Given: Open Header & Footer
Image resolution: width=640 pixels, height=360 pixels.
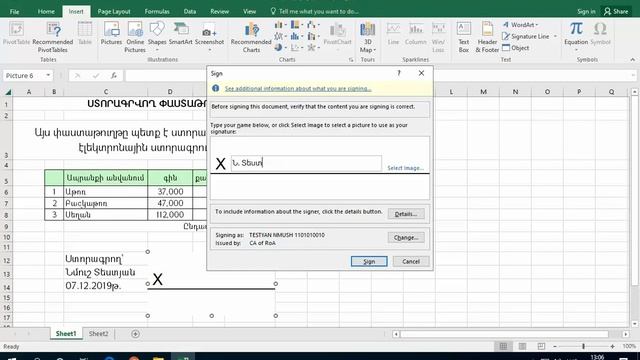Looking at the screenshot, I should (487, 37).
